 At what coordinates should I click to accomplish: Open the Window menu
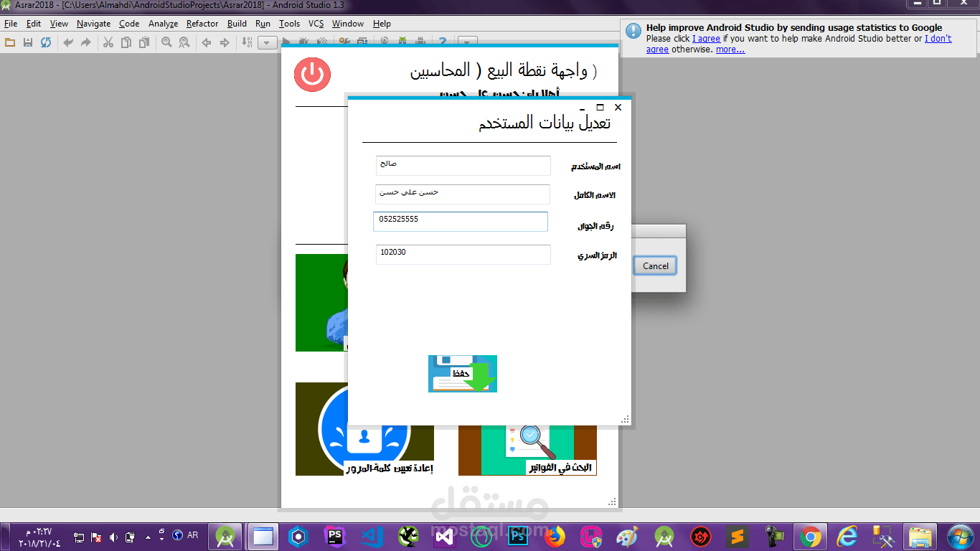348,24
